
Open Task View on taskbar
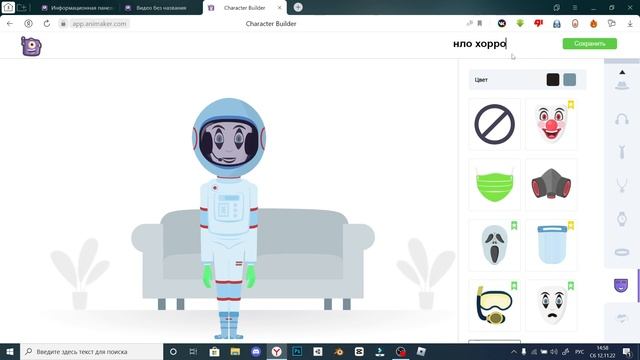coord(193,351)
